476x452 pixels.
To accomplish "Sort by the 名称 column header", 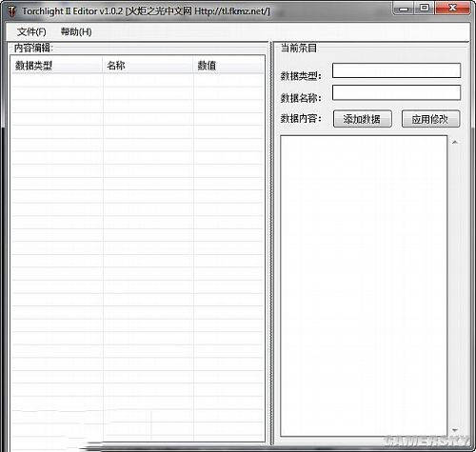I will coord(148,66).
